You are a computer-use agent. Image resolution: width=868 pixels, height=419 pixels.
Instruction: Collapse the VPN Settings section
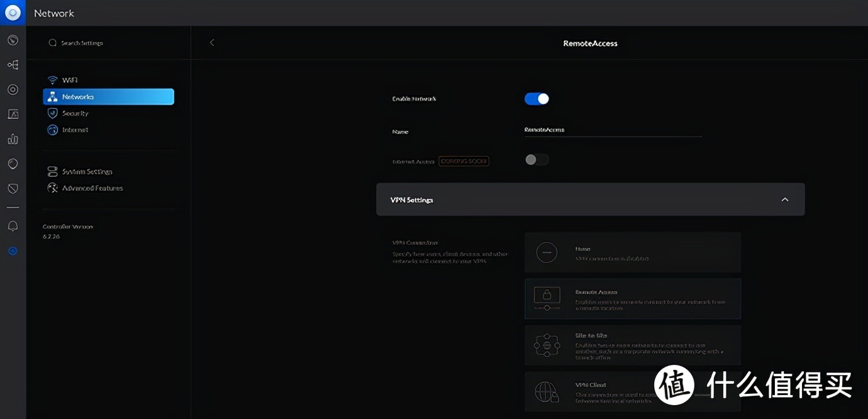click(x=784, y=199)
